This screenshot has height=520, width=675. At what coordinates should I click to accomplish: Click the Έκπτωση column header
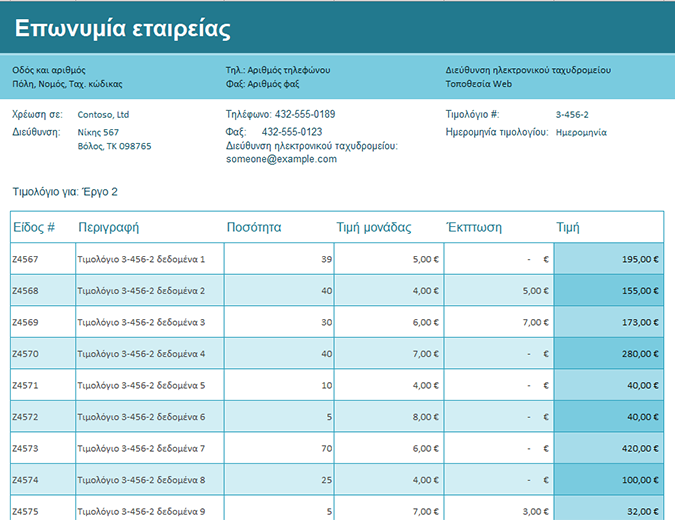point(474,227)
